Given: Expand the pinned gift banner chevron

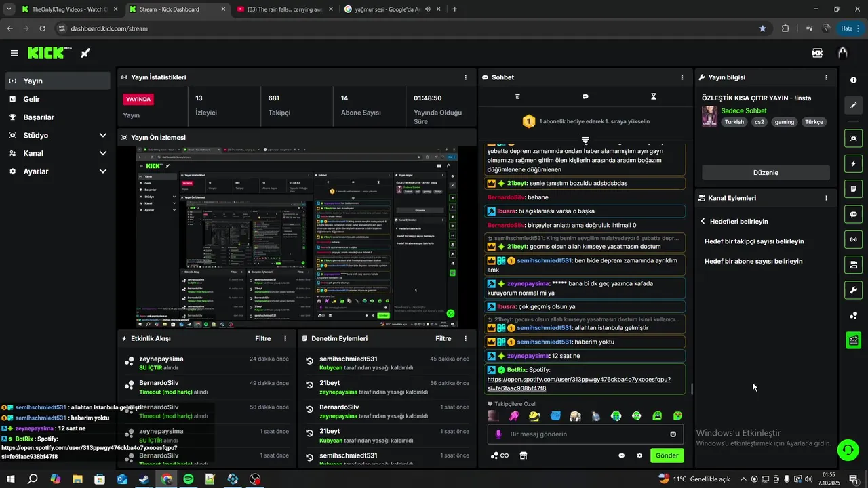Looking at the screenshot, I should 585,140.
